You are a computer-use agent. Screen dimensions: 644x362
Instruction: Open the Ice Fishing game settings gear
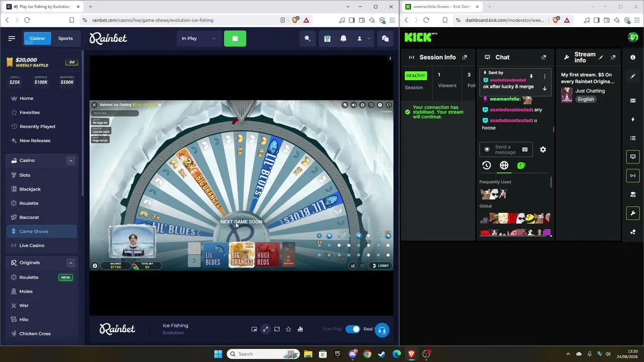tap(362, 105)
